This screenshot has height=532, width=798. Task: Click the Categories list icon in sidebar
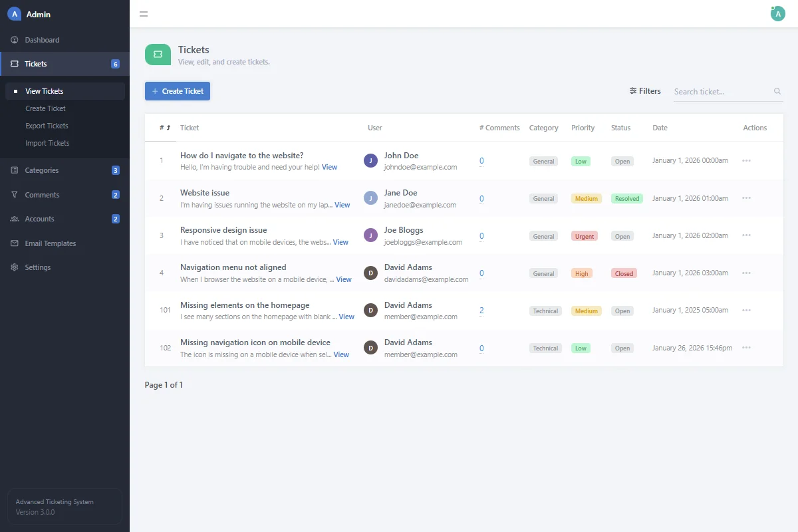(x=15, y=170)
